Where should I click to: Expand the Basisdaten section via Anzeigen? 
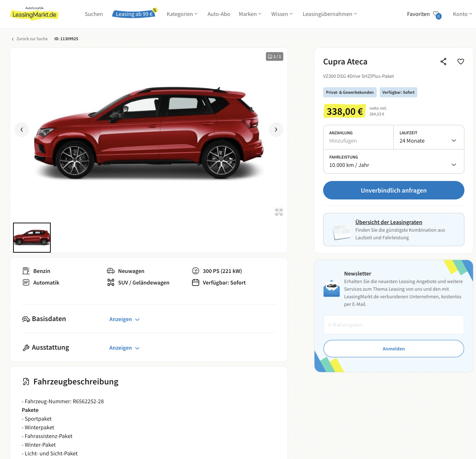pos(124,319)
